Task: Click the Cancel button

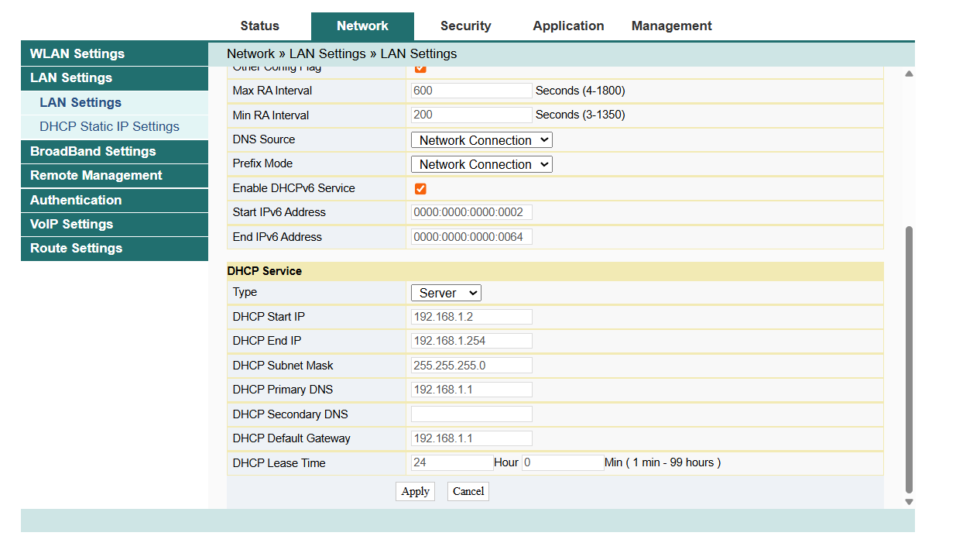Action: pyautogui.click(x=468, y=491)
